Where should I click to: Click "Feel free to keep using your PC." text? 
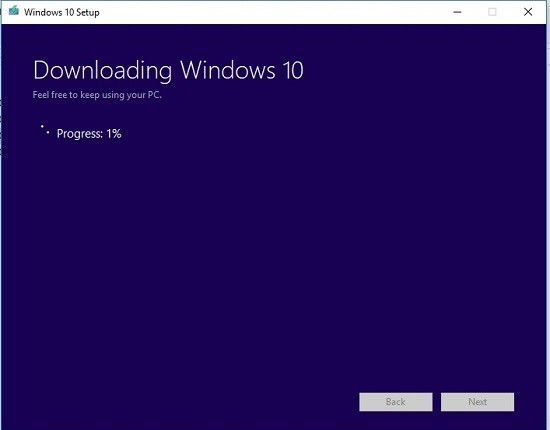(x=97, y=95)
